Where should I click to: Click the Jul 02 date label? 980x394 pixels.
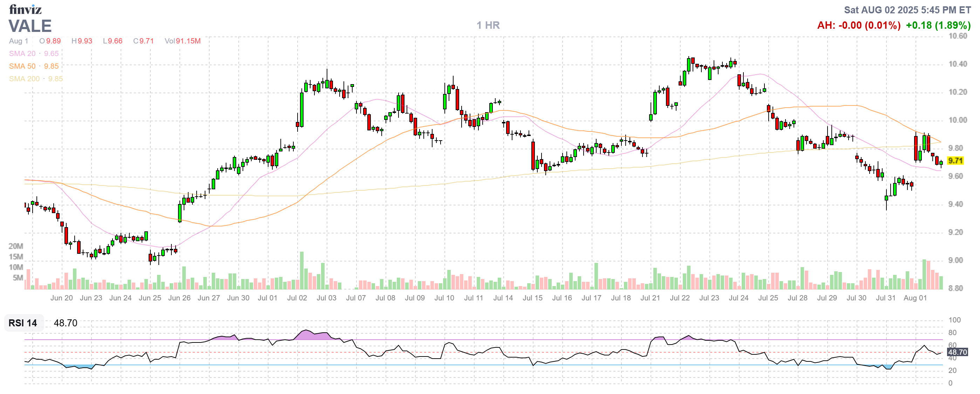coord(297,298)
